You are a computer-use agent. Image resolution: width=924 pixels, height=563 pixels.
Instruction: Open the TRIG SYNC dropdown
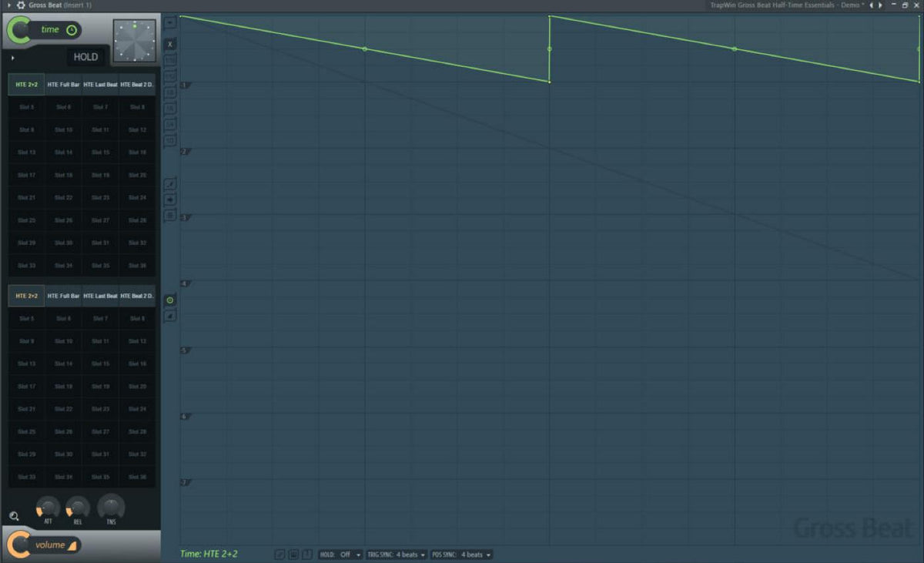tap(397, 555)
